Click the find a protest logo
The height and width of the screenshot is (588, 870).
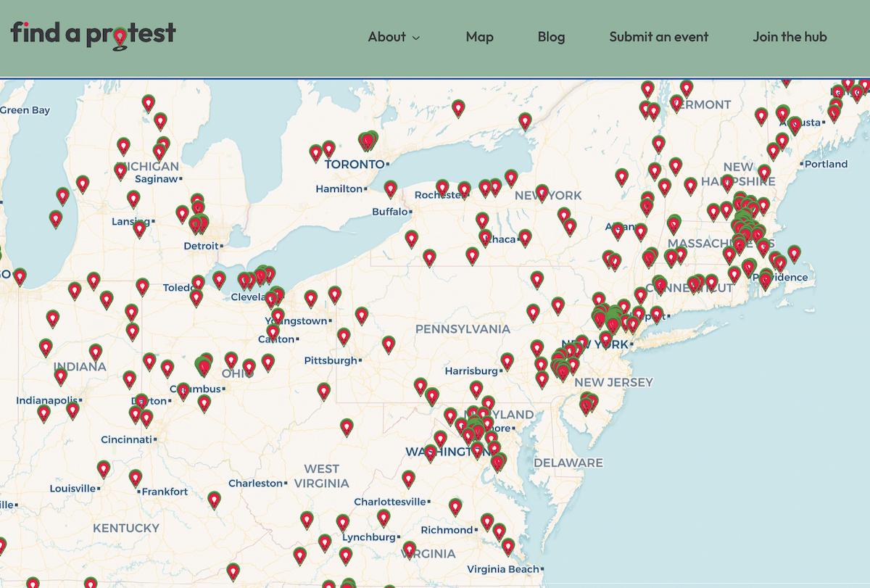(93, 35)
